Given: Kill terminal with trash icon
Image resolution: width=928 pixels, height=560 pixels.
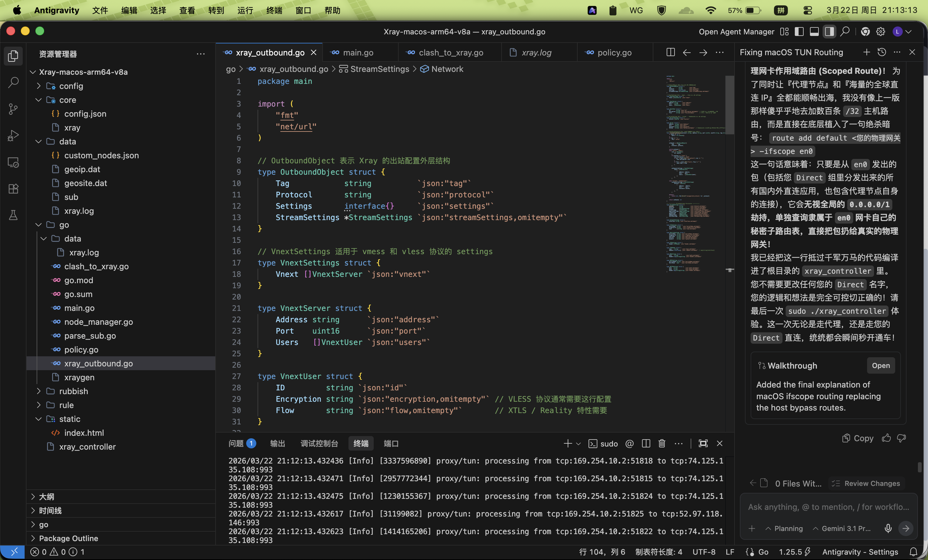Looking at the screenshot, I should pos(662,443).
